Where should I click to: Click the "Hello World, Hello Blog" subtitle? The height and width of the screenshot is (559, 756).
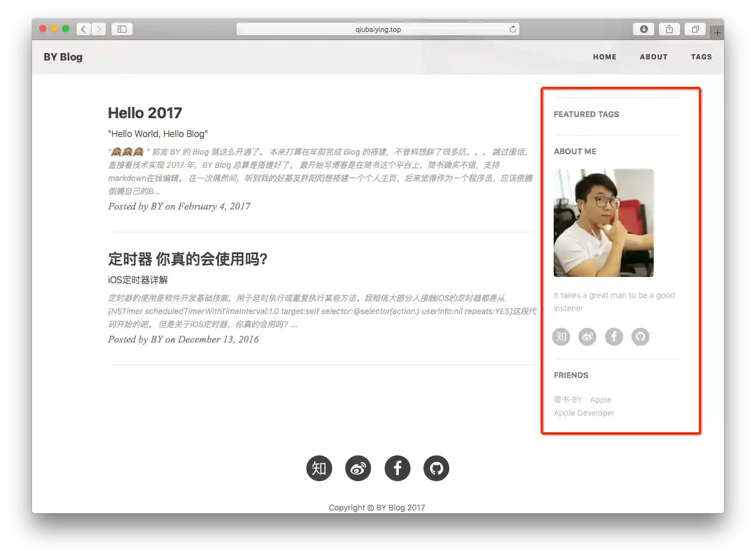point(158,134)
